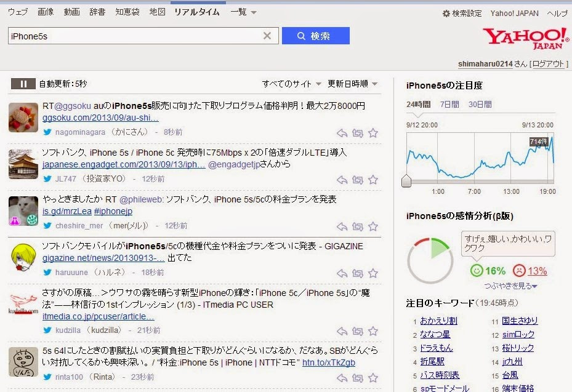Star kudzilla's tweet
572x392 pixels.
click(x=373, y=331)
